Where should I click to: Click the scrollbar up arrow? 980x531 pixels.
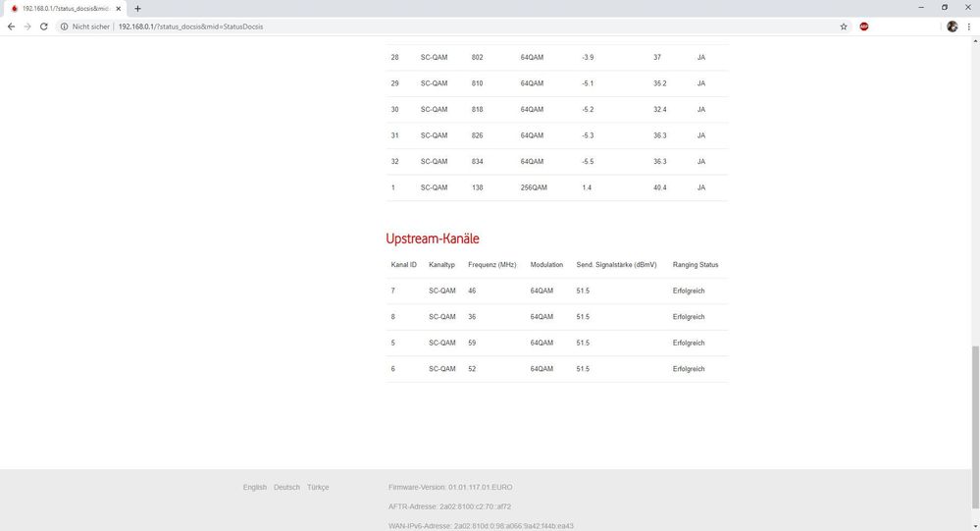click(975, 40)
